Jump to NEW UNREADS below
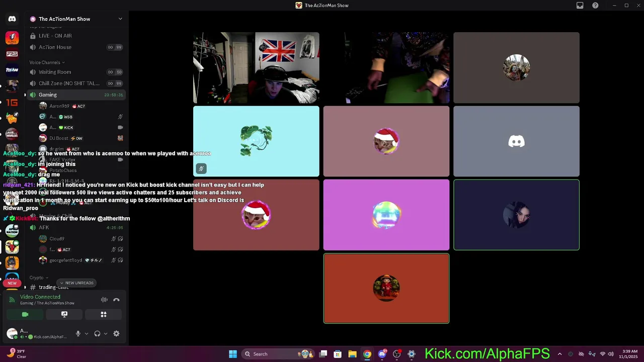 point(76,283)
